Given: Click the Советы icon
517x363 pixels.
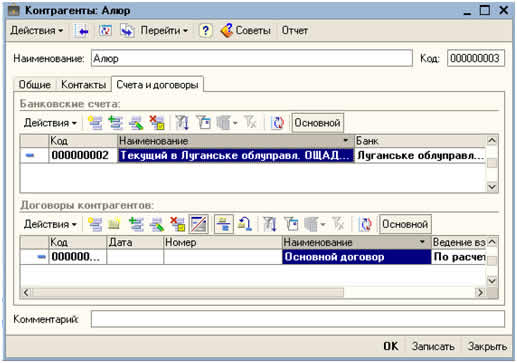Looking at the screenshot, I should pos(227,30).
